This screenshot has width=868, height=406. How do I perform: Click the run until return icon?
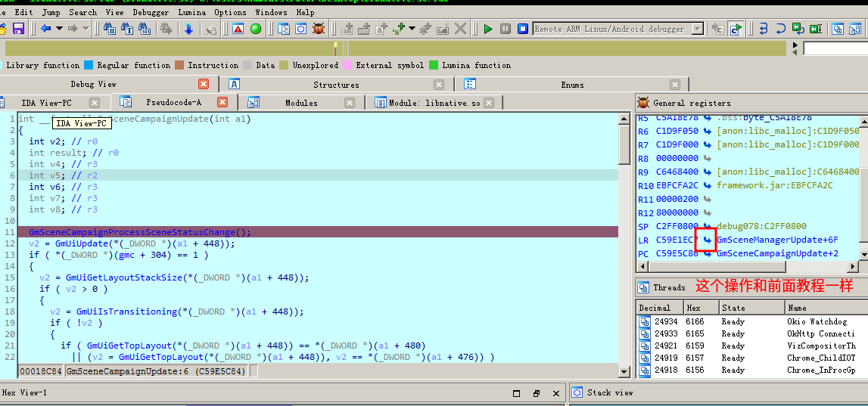coord(798,29)
